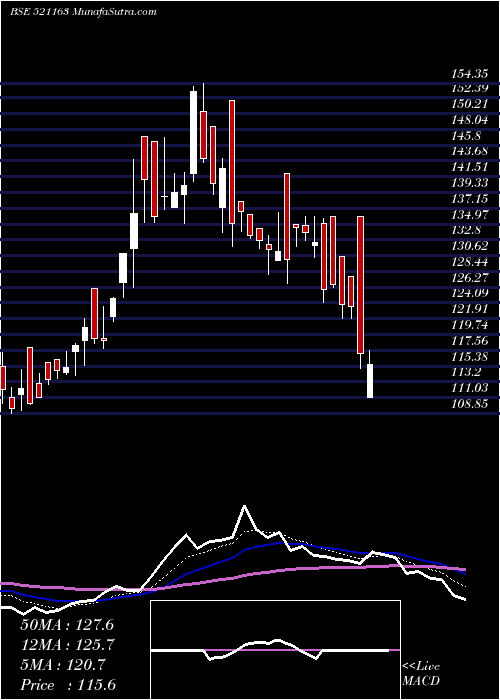Screen dimensions: 500x700
Task: Click the 5MA : 120.7 reading
Action: pos(63,665)
